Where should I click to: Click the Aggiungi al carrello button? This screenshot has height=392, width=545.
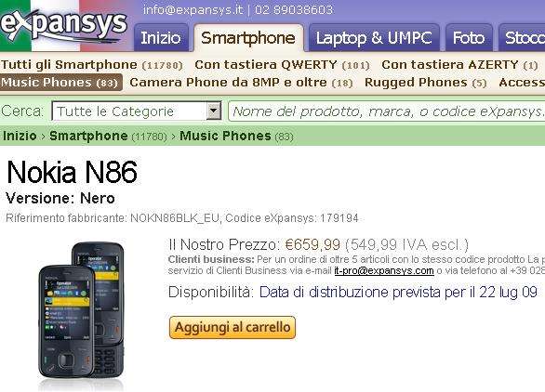(233, 327)
